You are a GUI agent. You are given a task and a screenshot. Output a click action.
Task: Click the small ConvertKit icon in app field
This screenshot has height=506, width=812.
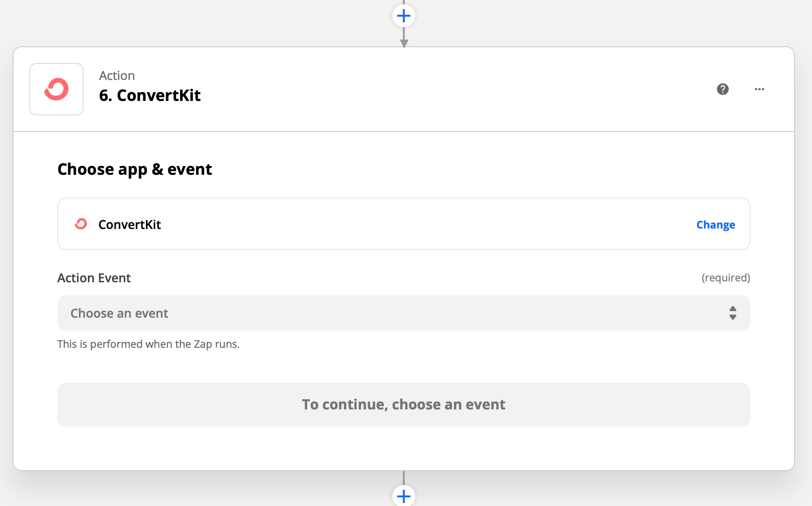point(81,224)
